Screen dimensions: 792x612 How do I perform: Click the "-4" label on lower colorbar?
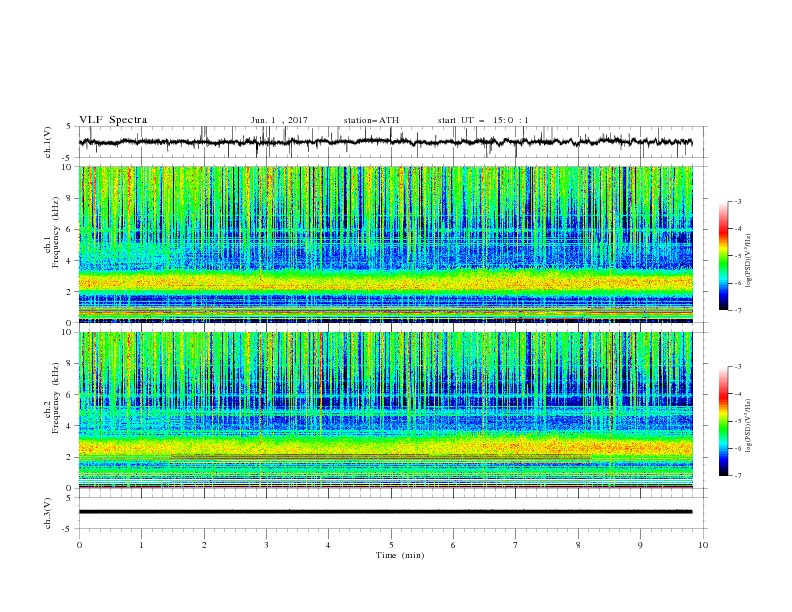(x=737, y=394)
